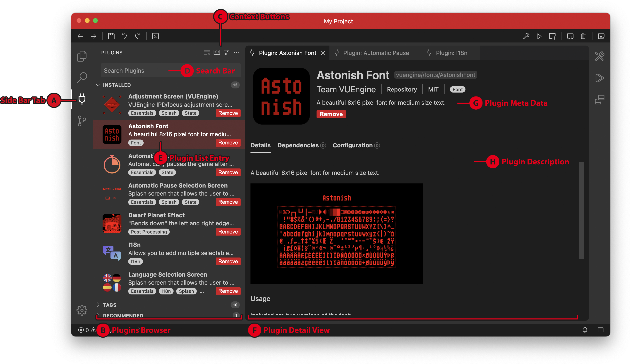Viewport: 630px width, 364px height.
Task: Click the Search Plugins input field
Action: click(170, 71)
